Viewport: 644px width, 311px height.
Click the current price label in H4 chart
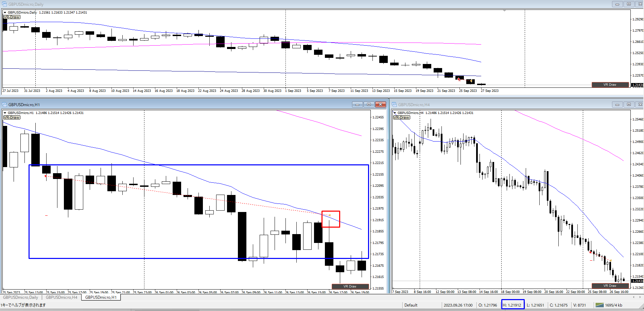[637, 281]
